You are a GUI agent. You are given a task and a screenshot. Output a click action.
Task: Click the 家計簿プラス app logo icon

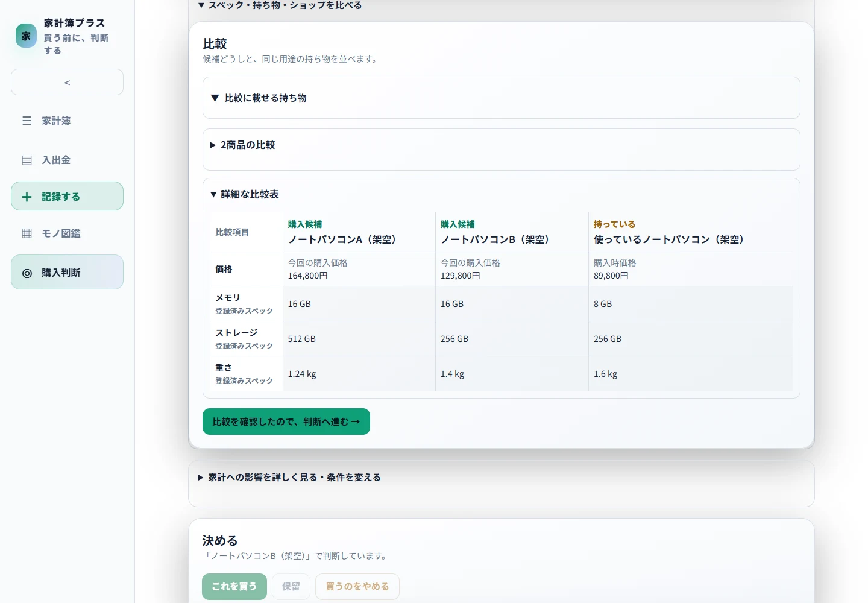point(26,36)
